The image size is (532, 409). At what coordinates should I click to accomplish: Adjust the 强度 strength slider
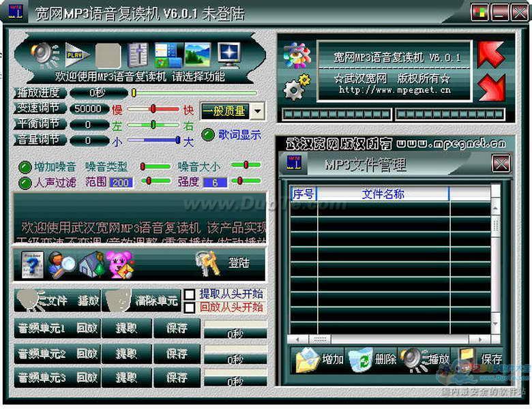tap(246, 181)
